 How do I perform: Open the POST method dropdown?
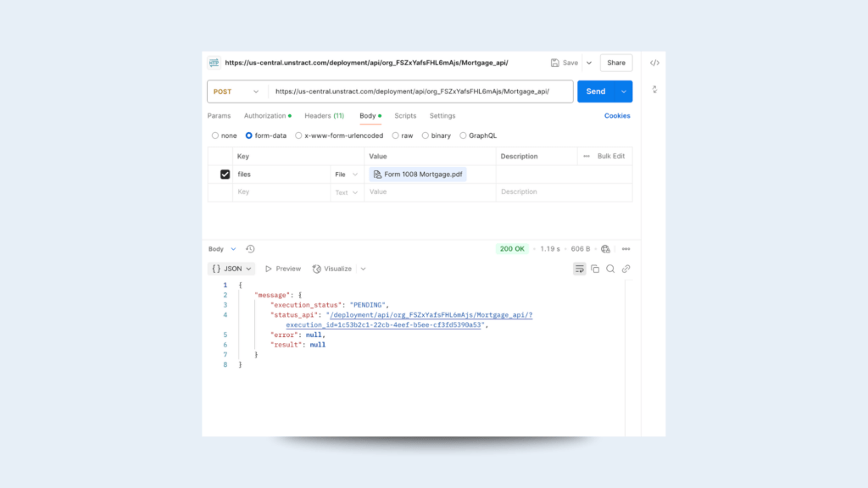click(x=236, y=91)
